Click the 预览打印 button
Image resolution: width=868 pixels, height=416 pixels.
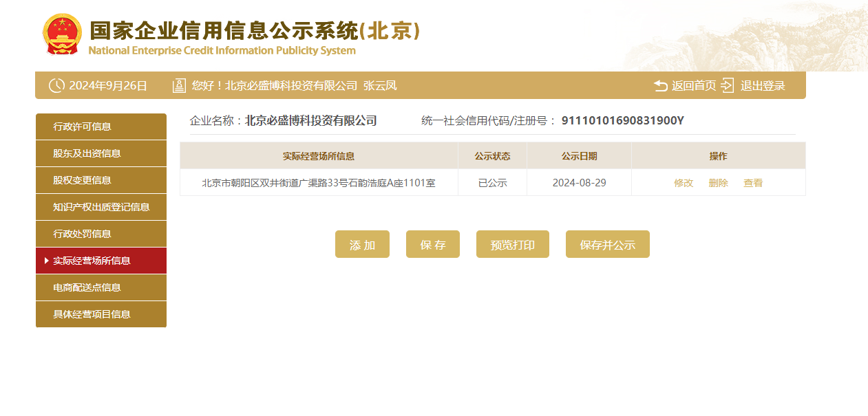point(513,244)
